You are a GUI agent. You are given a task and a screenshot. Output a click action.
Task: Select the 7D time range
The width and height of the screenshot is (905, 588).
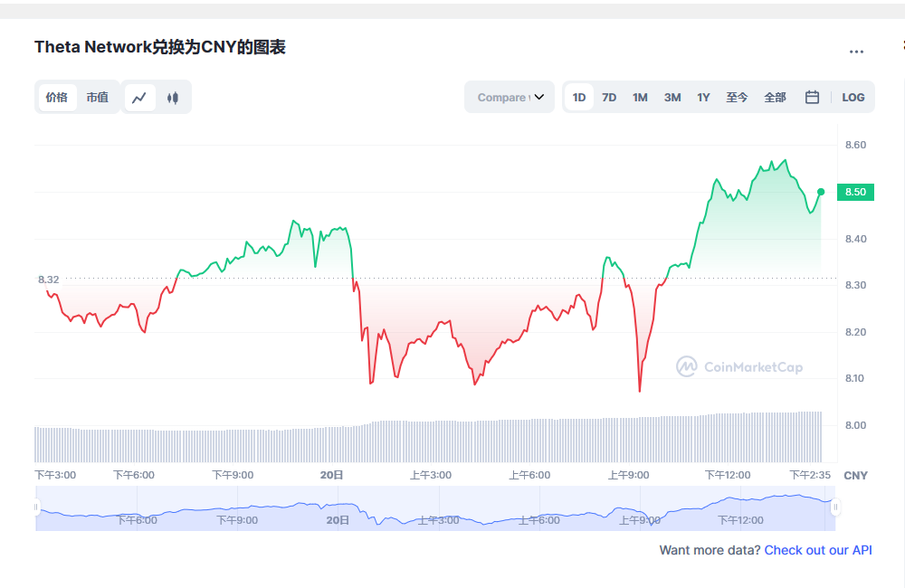coord(609,98)
